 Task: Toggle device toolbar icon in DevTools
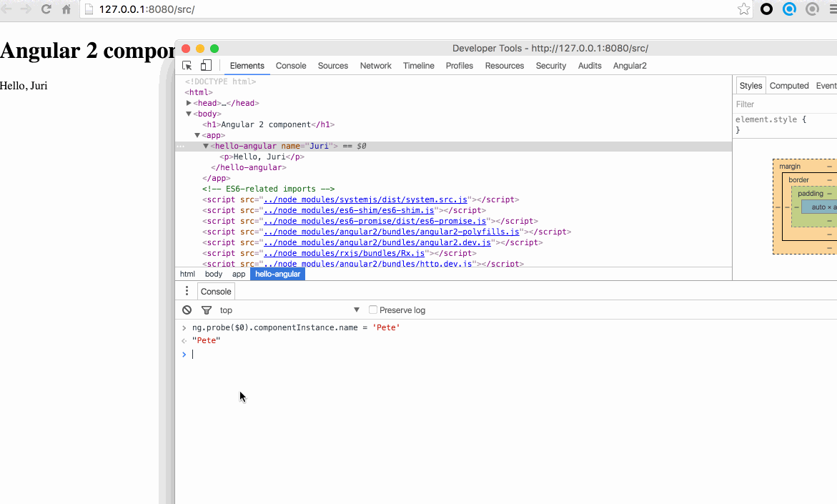[x=206, y=66]
